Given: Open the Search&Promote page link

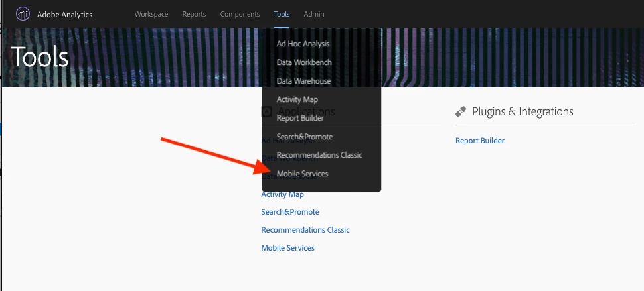Looking at the screenshot, I should point(290,212).
